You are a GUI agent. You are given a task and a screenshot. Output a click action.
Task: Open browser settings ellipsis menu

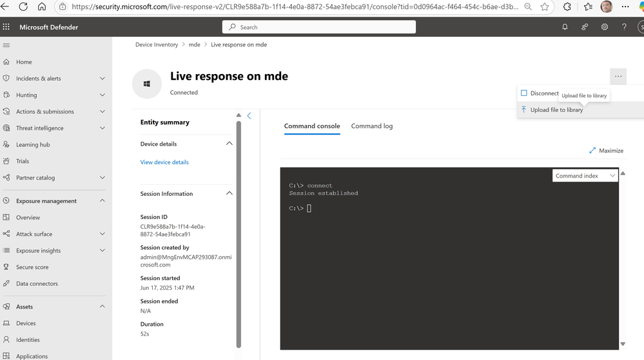pyautogui.click(x=625, y=6)
